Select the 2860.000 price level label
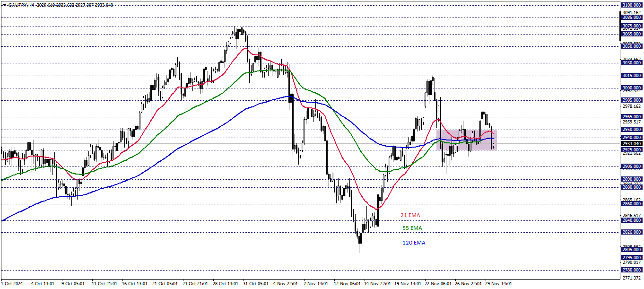Screen dimensions: 644x289 tap(632, 204)
